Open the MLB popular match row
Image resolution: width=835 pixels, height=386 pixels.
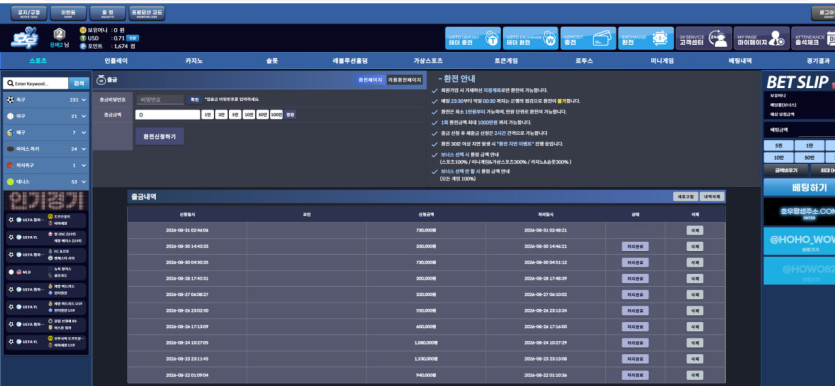click(46, 272)
